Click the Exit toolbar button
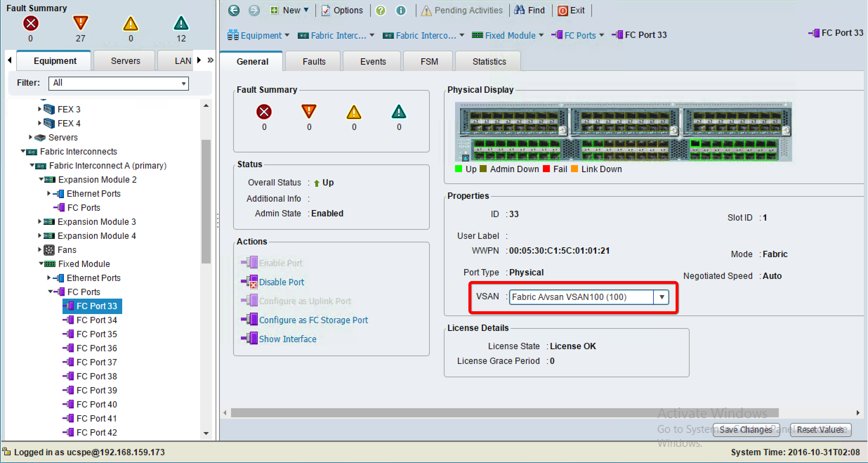Image resolution: width=868 pixels, height=463 pixels. (x=571, y=11)
